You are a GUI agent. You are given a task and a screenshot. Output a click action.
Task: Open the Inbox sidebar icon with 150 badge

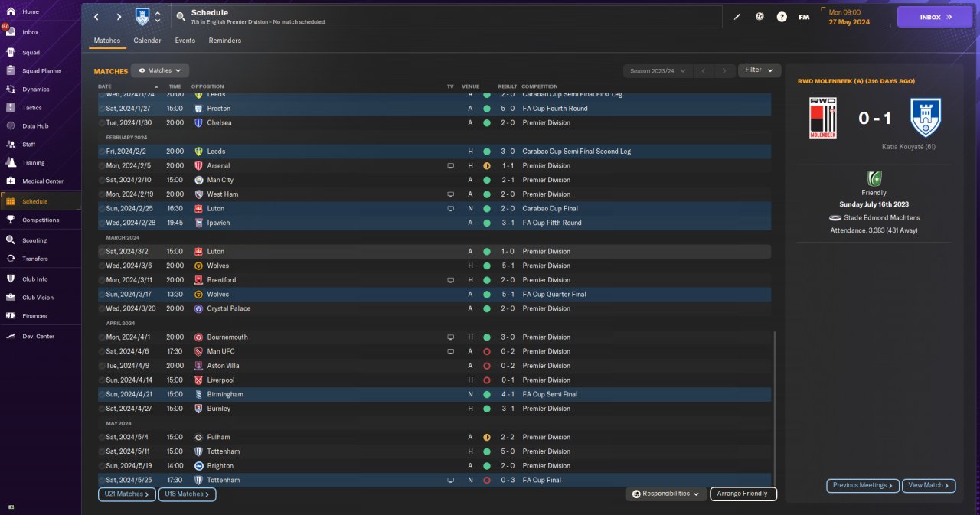[x=11, y=32]
